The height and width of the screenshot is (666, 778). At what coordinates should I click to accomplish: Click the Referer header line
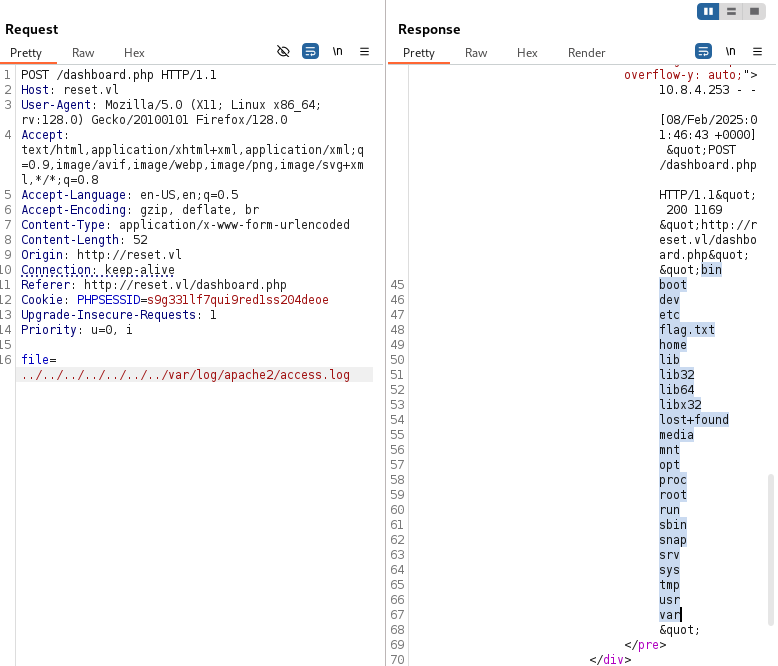(x=154, y=285)
